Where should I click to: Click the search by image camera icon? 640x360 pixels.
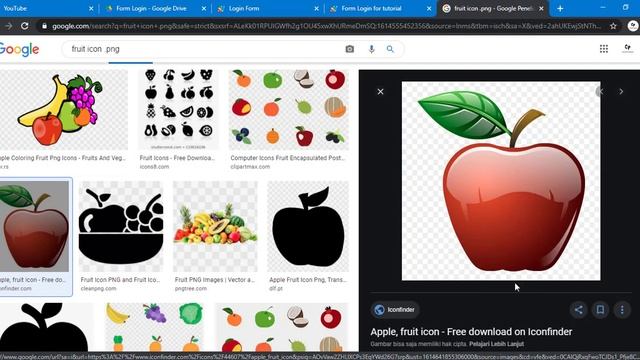click(350, 49)
